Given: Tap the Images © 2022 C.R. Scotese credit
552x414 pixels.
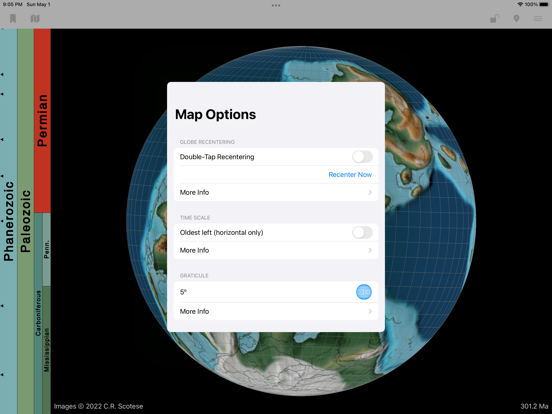Looking at the screenshot, I should coord(98,406).
